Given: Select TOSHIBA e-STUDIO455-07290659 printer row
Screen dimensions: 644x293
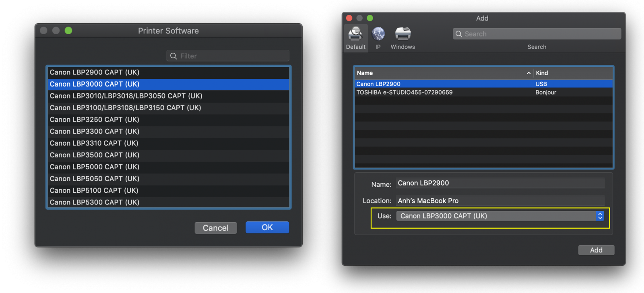Looking at the screenshot, I should coord(484,92).
